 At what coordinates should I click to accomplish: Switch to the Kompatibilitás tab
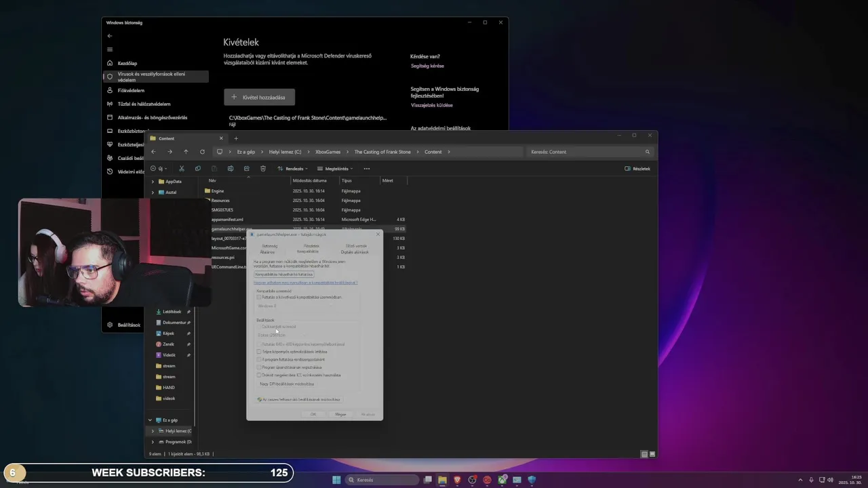click(x=308, y=251)
